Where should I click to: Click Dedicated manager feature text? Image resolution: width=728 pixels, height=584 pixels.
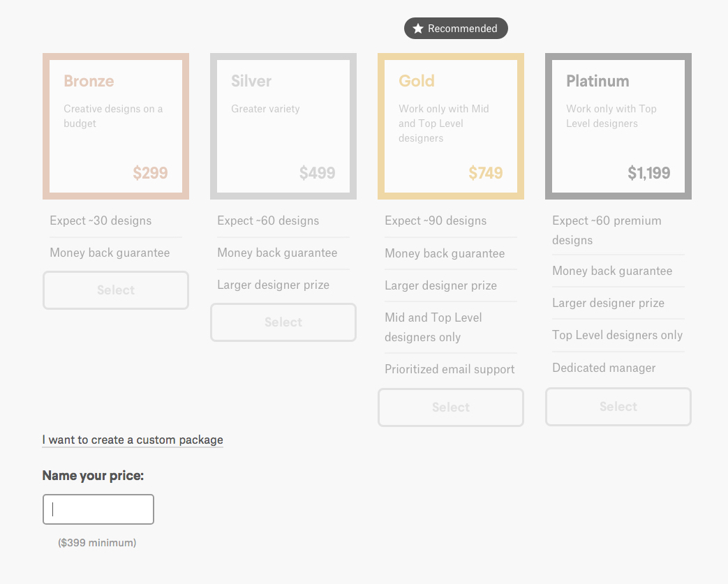click(604, 368)
